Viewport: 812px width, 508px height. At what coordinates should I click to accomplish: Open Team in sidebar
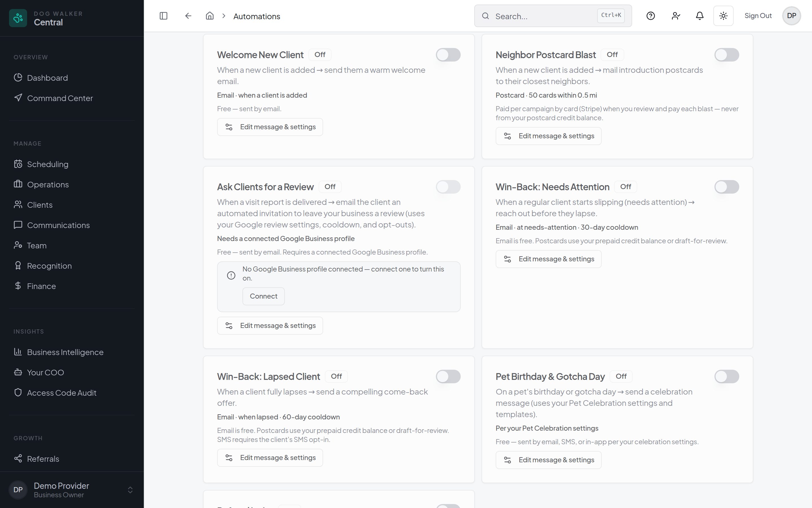point(72,246)
